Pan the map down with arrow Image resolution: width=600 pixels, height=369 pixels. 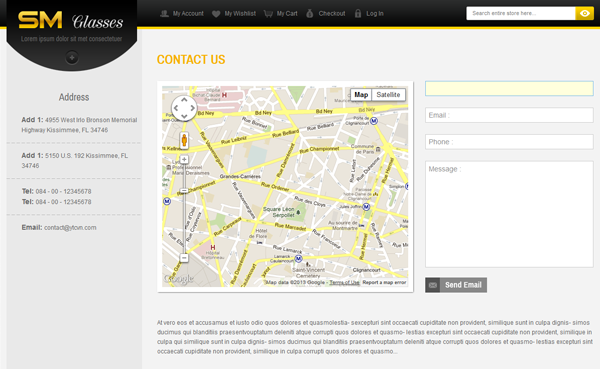point(184,116)
